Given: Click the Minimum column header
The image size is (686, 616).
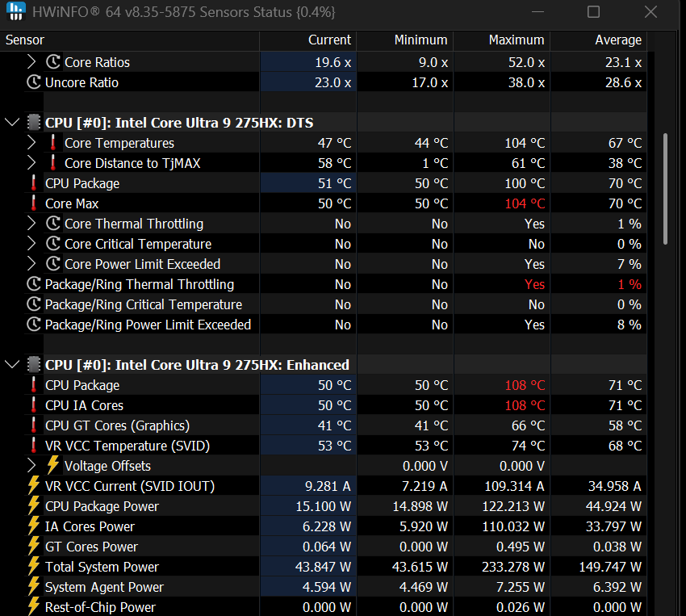Looking at the screenshot, I should (405, 40).
